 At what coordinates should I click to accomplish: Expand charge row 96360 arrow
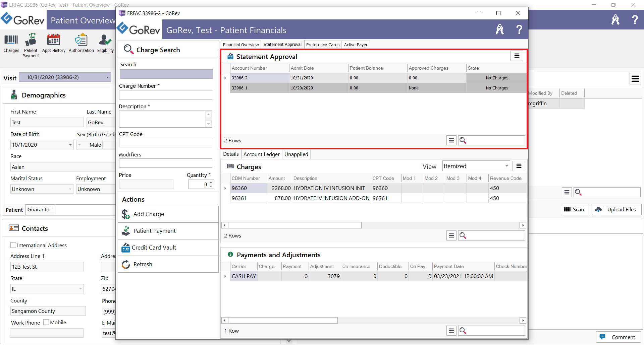click(x=225, y=188)
